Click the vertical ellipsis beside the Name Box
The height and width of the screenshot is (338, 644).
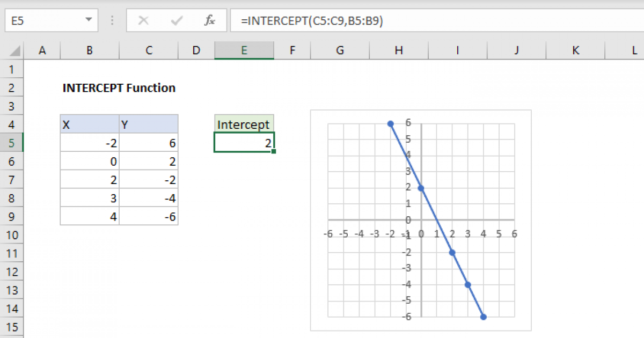(x=112, y=20)
